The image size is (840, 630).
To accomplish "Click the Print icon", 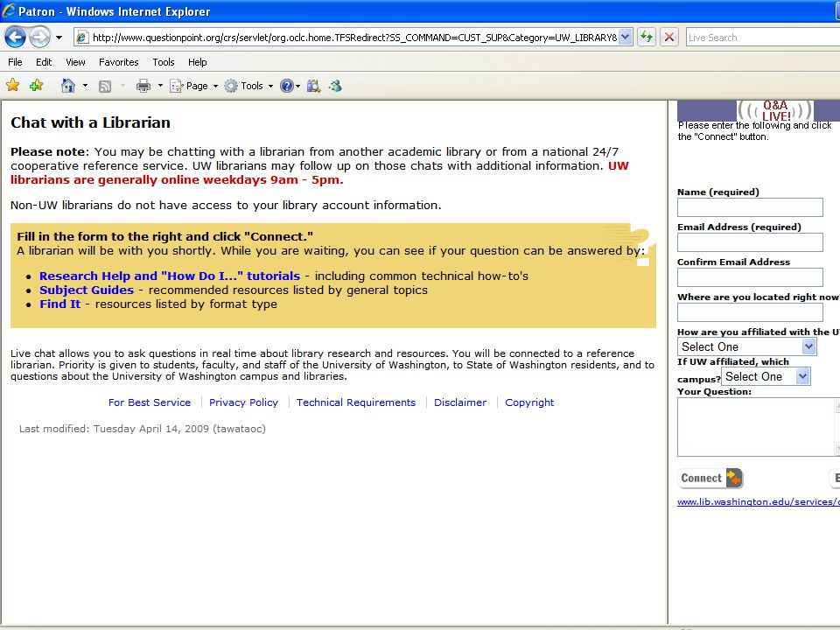I will pos(143,86).
